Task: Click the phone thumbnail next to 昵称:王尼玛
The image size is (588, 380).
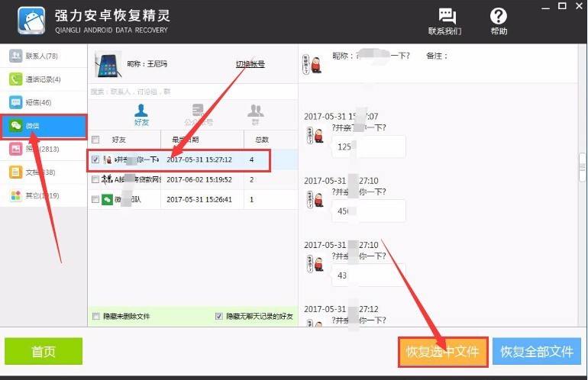Action: point(108,64)
